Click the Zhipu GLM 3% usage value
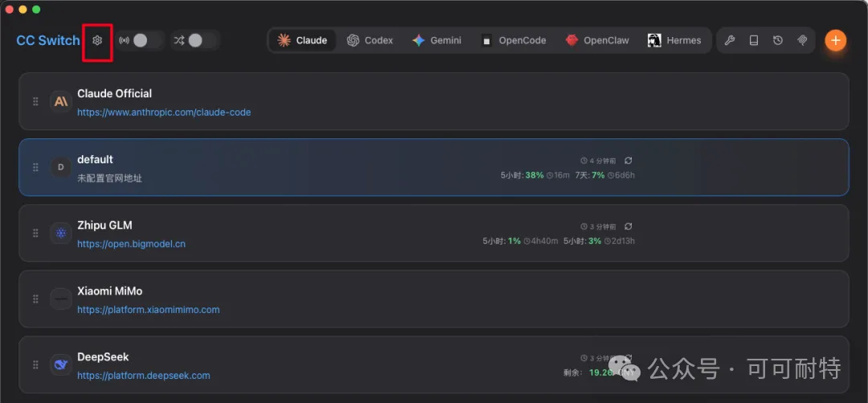868x403 pixels. (595, 241)
